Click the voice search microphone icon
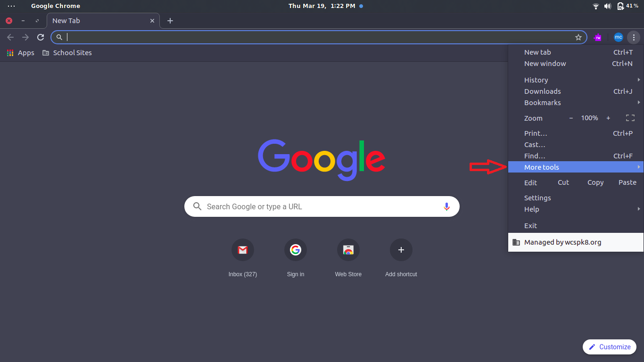 [x=446, y=206]
